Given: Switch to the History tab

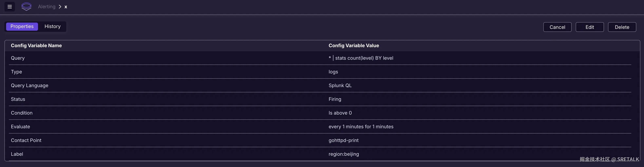Looking at the screenshot, I should [53, 26].
